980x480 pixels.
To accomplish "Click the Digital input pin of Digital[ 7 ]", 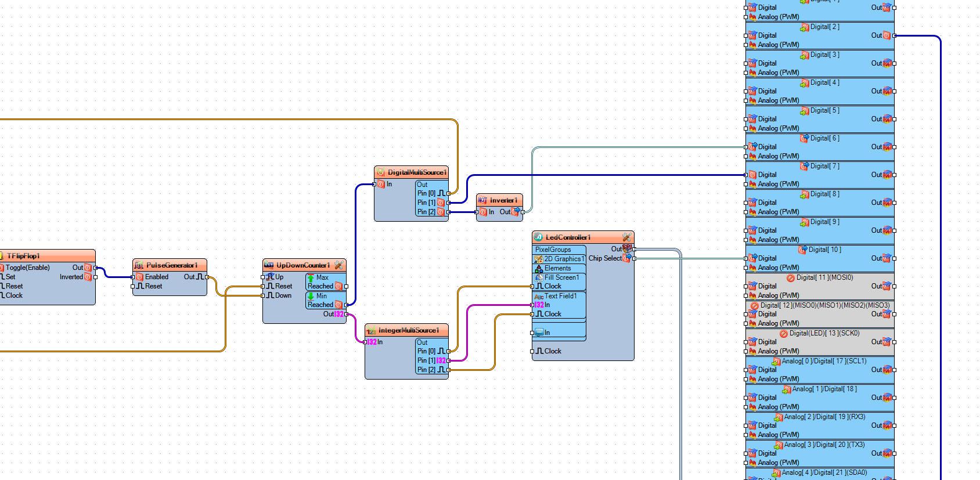I will (x=762, y=175).
